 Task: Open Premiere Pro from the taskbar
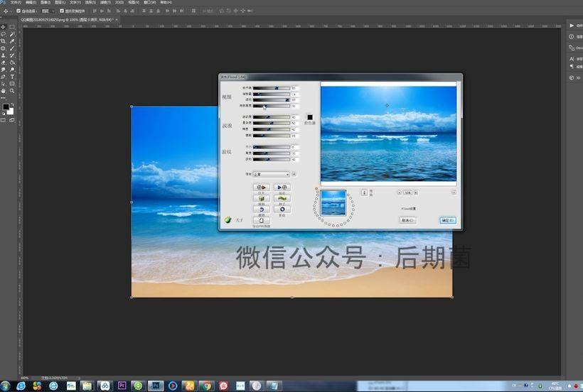122,386
